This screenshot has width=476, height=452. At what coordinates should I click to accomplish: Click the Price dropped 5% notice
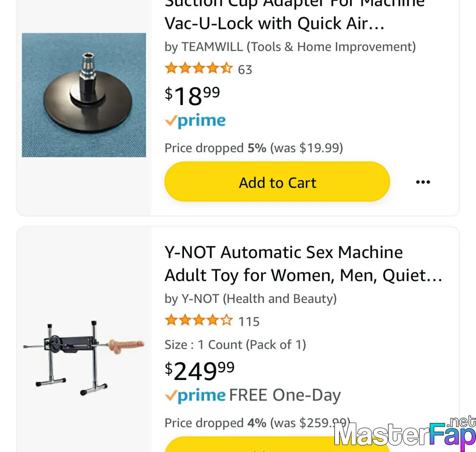[x=254, y=148]
